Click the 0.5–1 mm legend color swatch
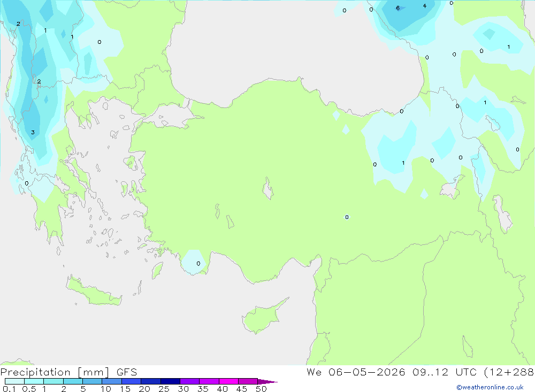This screenshot has width=535, height=392. (x=34, y=381)
